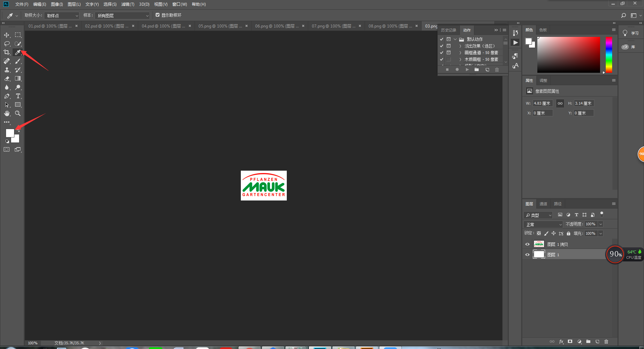The height and width of the screenshot is (349, 644).
Task: Toggle visibility of 图层 1 layer
Action: click(527, 255)
